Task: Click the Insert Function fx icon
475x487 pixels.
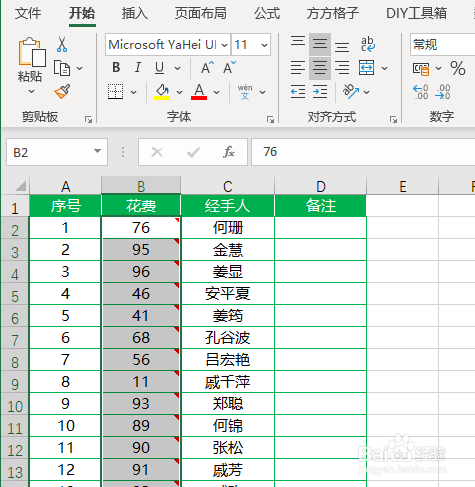Action: point(229,152)
